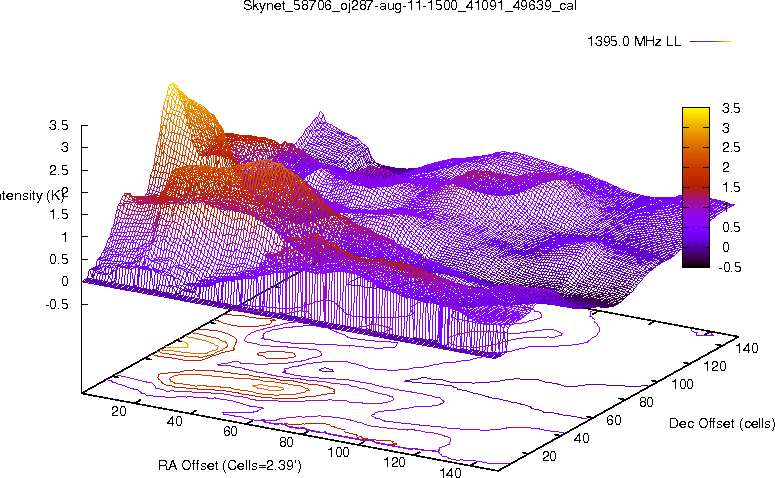775x478 pixels.
Task: Click the tallest yellow peak of the surface
Action: coord(172,88)
